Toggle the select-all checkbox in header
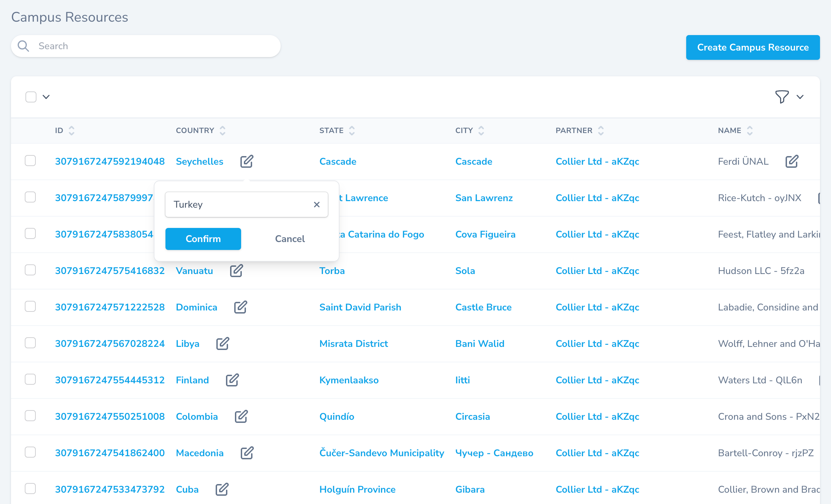This screenshot has height=504, width=831. pyautogui.click(x=31, y=97)
